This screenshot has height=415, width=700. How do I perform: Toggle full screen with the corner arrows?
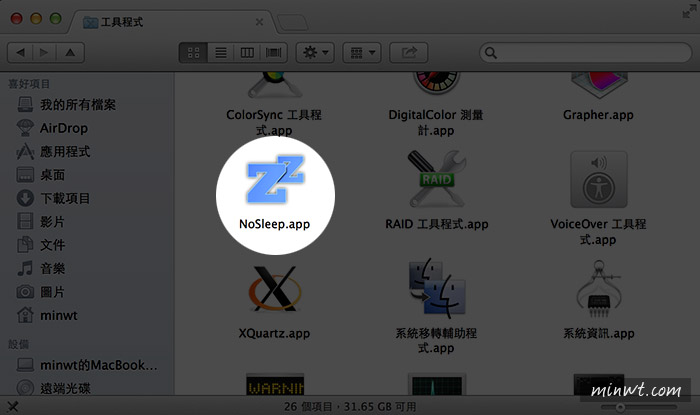click(x=689, y=12)
